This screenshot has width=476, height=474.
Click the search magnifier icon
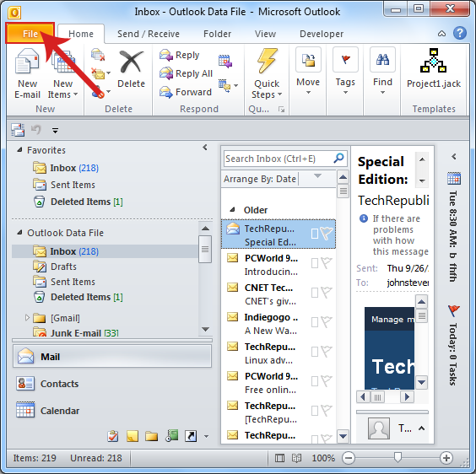point(338,158)
